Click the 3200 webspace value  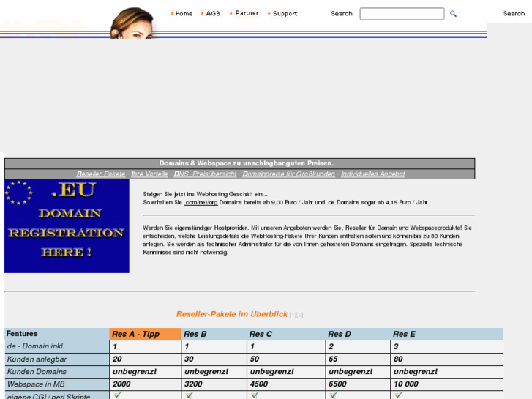193,384
